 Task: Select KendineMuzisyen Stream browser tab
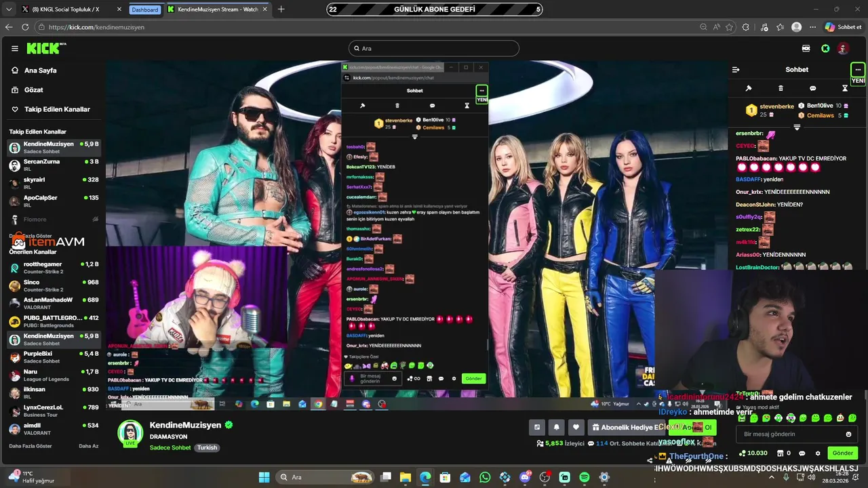(x=216, y=9)
